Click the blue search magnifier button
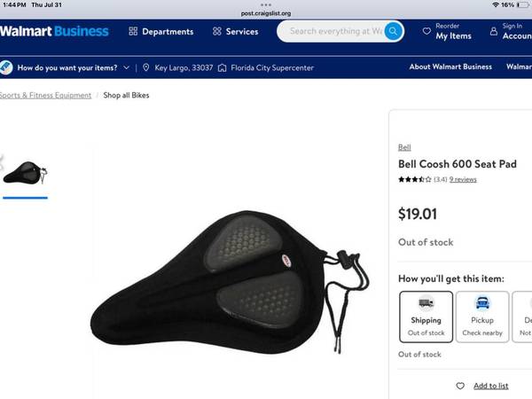This screenshot has width=532, height=399. tap(393, 31)
